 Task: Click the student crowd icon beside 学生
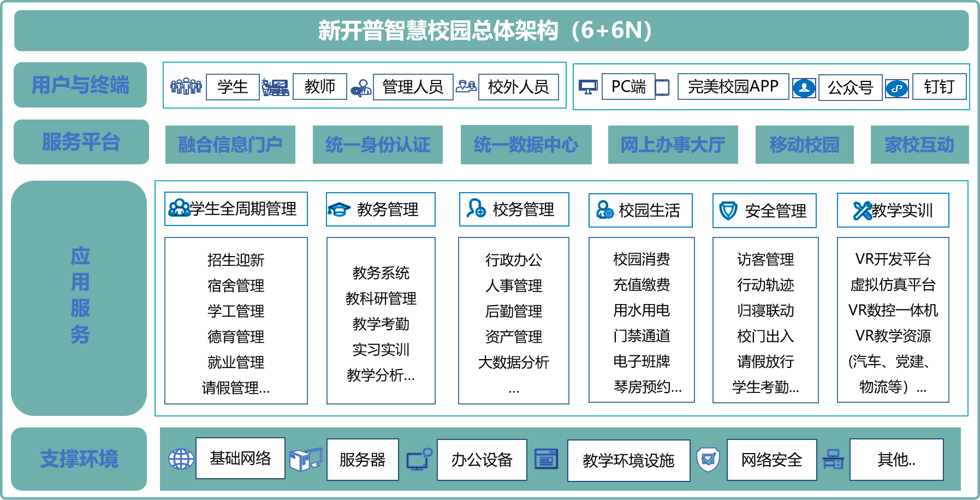pyautogui.click(x=186, y=86)
